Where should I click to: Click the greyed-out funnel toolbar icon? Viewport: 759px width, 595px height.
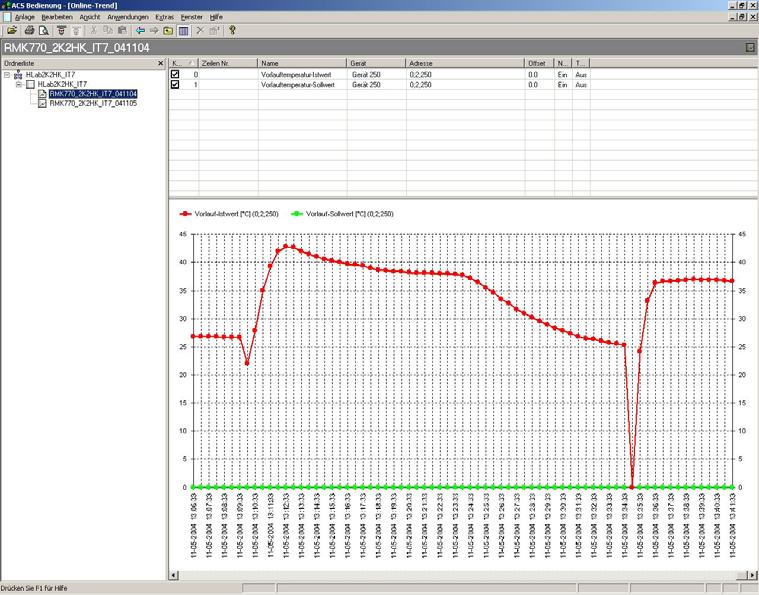click(x=76, y=31)
